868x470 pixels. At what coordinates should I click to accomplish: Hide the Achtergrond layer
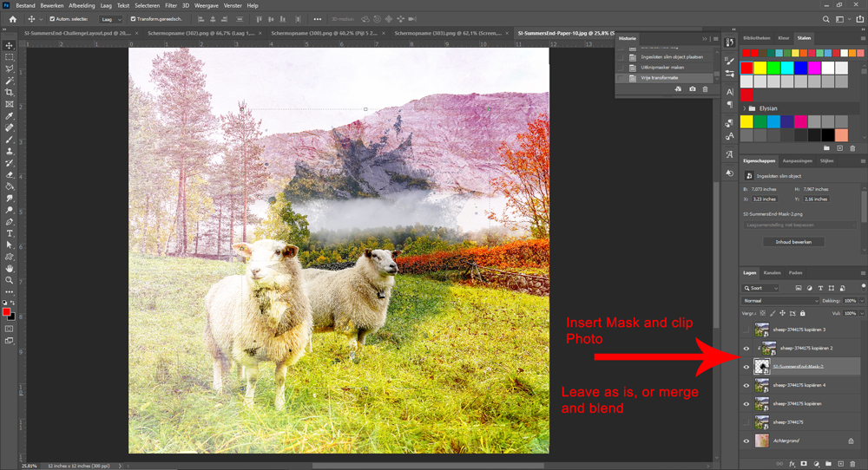746,441
